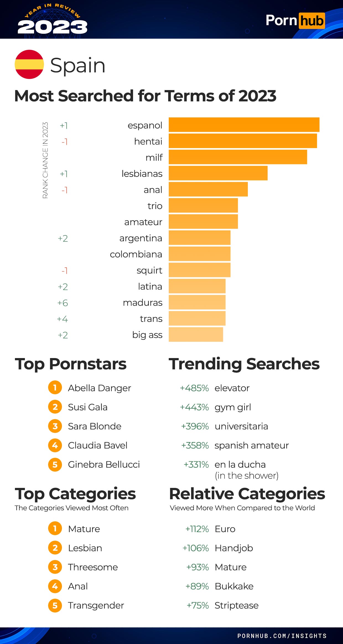Click the Most Searched for Terms title

point(145,96)
